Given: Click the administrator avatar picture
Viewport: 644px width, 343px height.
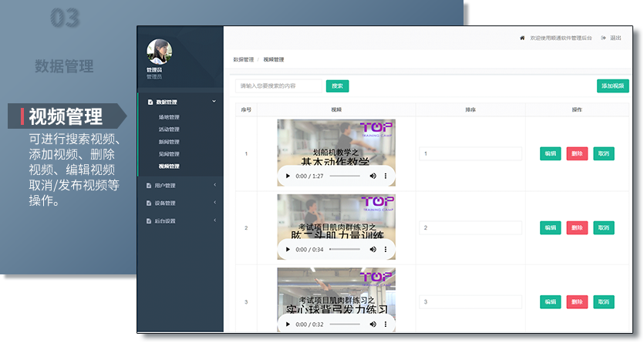Looking at the screenshot, I should coord(159,52).
